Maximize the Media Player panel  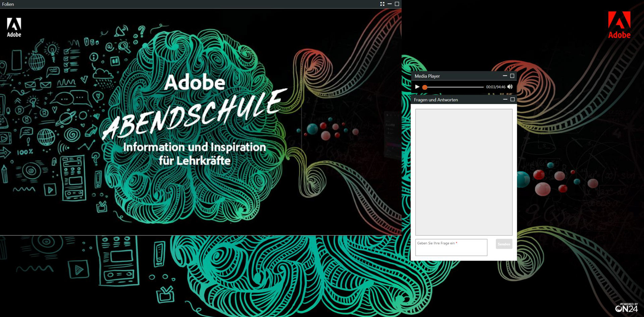point(512,76)
